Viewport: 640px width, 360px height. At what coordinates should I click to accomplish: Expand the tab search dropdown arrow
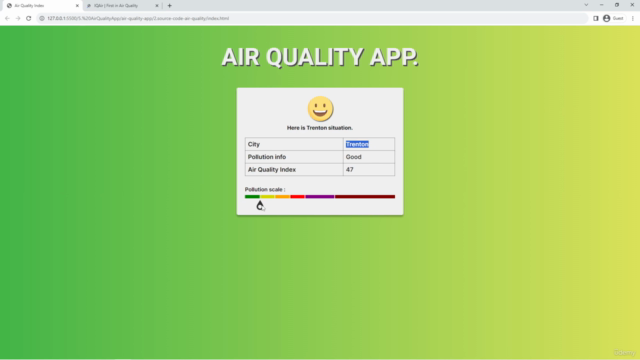coord(586,5)
